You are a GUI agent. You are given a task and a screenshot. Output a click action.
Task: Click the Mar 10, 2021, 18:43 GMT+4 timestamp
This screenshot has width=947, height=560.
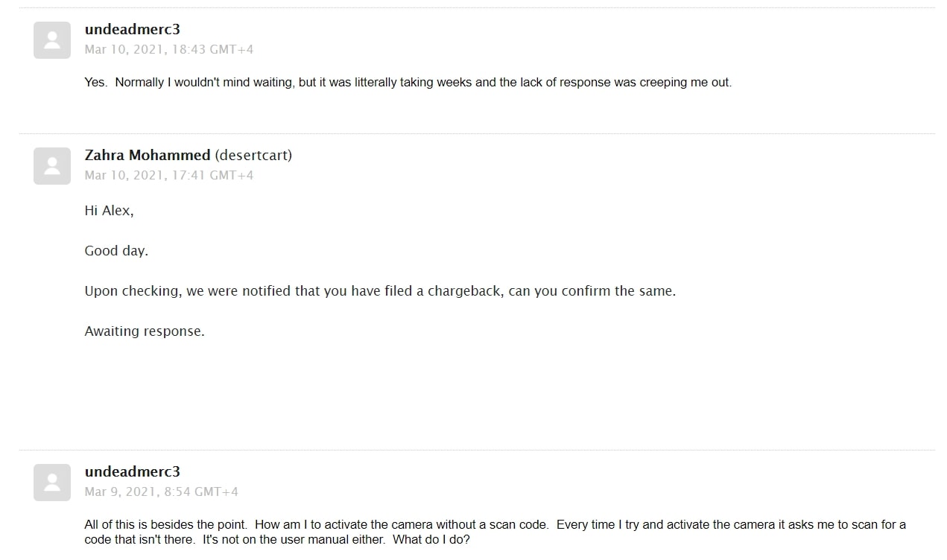[169, 50]
